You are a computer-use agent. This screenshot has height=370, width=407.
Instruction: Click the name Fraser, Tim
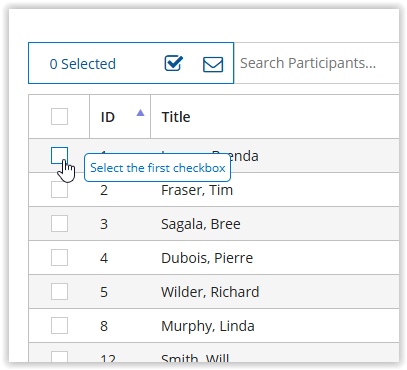(197, 190)
